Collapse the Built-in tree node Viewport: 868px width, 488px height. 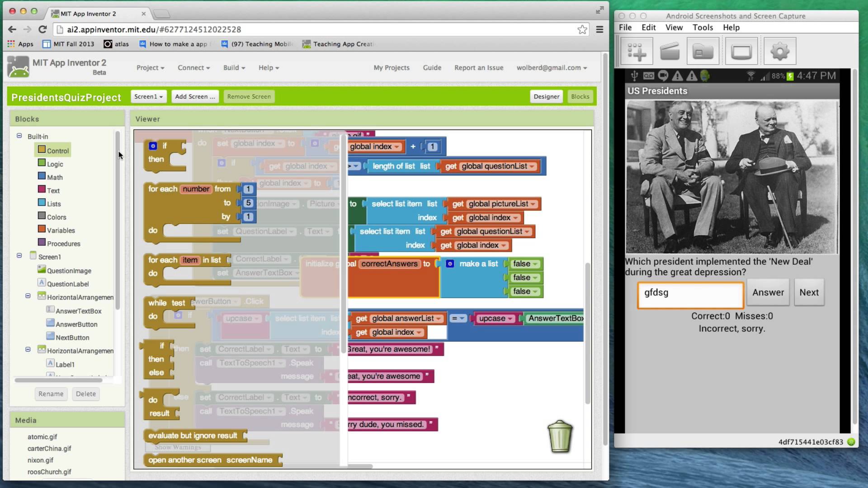click(19, 136)
